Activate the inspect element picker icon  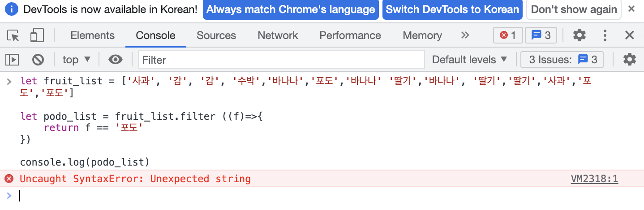(x=14, y=35)
